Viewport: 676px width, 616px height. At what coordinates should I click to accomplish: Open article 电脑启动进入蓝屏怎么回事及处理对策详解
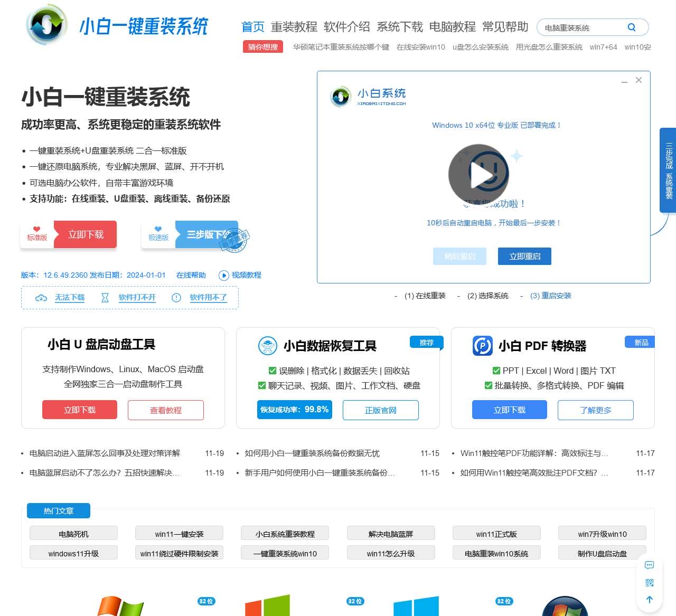105,453
